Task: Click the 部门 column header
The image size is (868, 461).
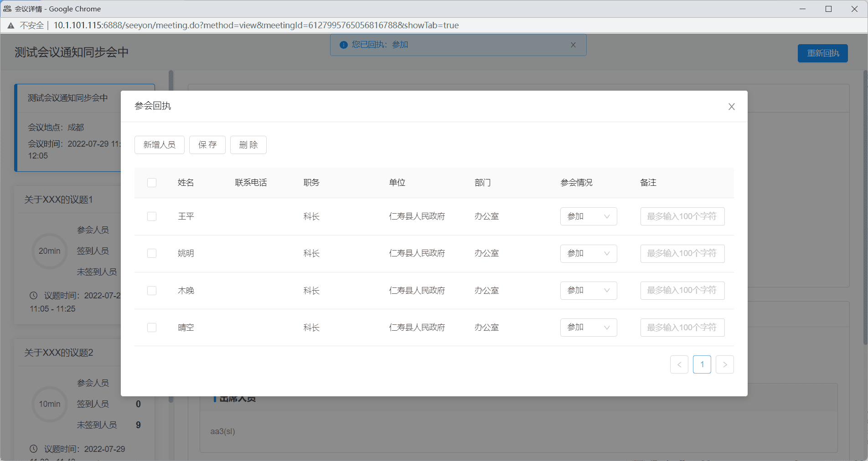Action: pos(483,183)
